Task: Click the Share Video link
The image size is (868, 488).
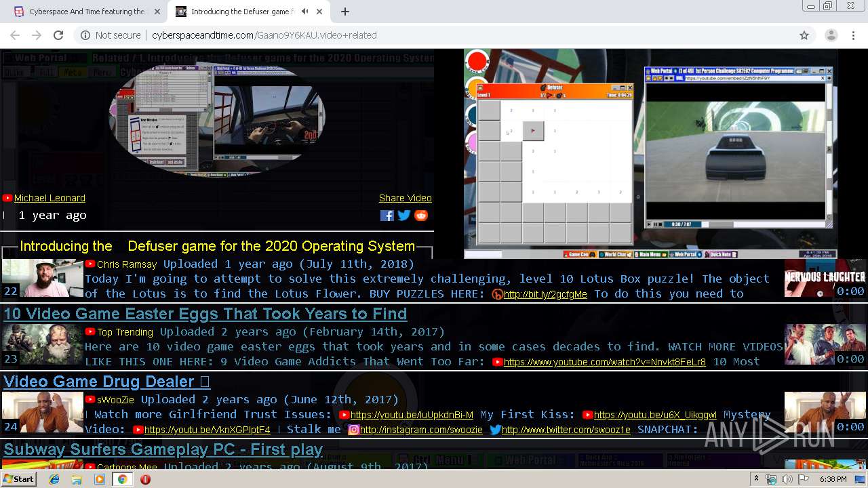Action: click(x=406, y=198)
